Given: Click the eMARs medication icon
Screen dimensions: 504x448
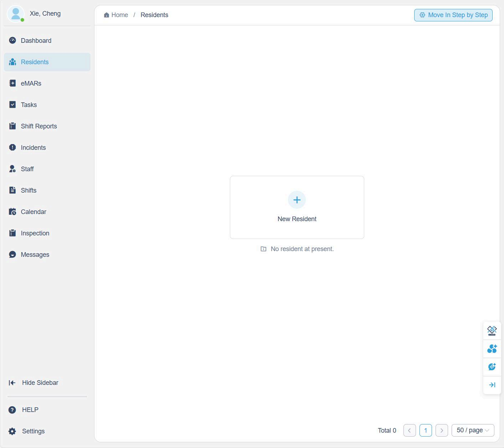Looking at the screenshot, I should pos(12,83).
